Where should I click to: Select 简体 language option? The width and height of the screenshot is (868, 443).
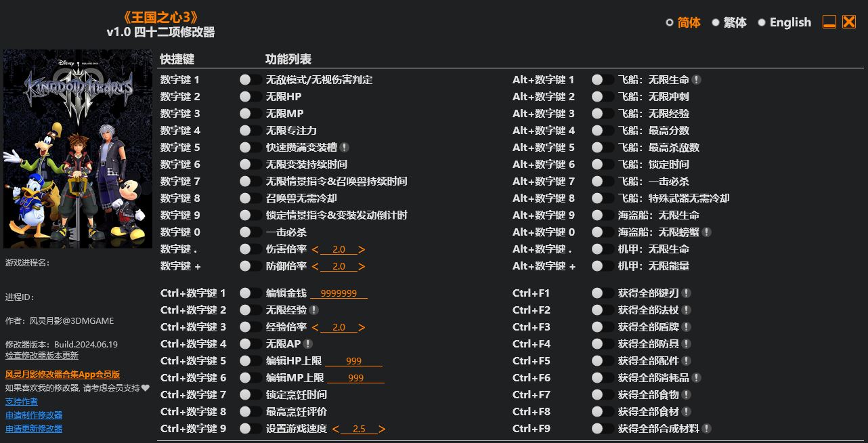[x=684, y=22]
